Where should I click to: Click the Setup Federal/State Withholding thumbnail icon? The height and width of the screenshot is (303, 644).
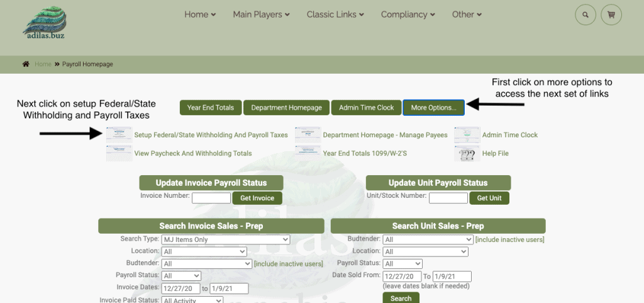(x=119, y=135)
